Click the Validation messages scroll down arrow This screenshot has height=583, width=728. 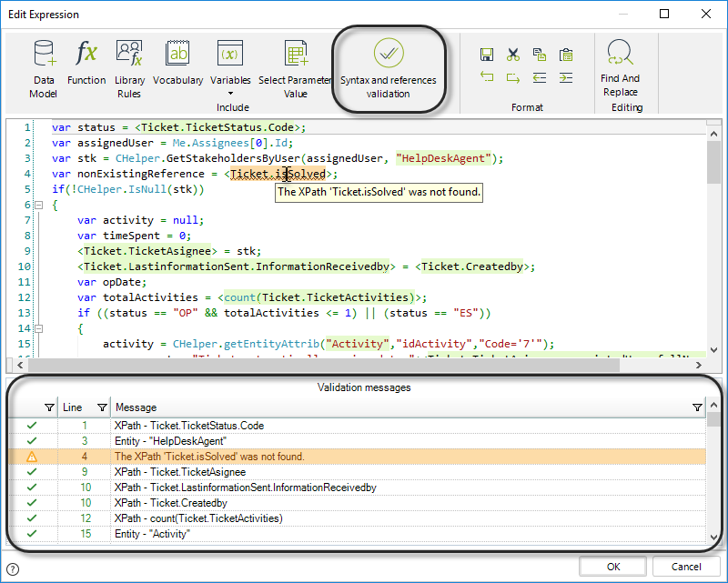pyautogui.click(x=713, y=537)
